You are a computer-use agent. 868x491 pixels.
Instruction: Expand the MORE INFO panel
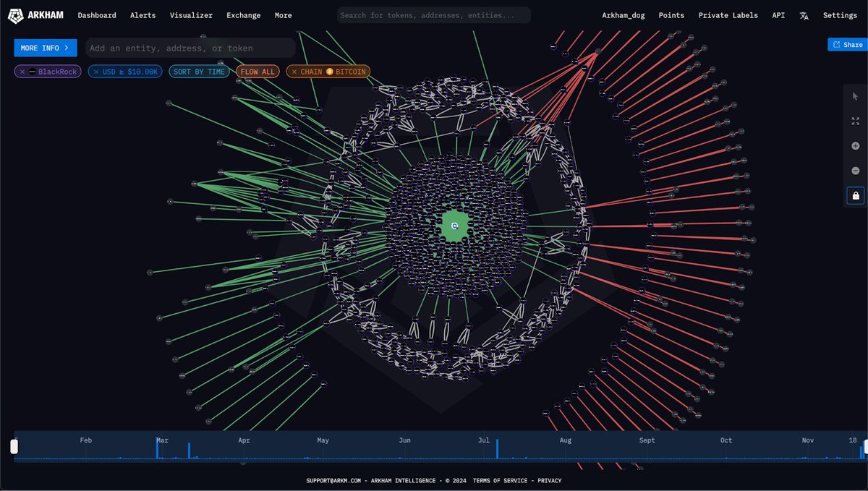(x=45, y=48)
